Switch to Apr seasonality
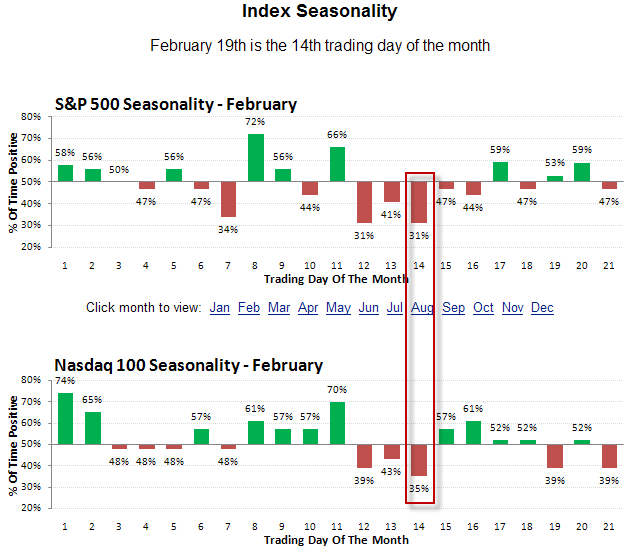The width and height of the screenshot is (630, 550). pos(308,308)
